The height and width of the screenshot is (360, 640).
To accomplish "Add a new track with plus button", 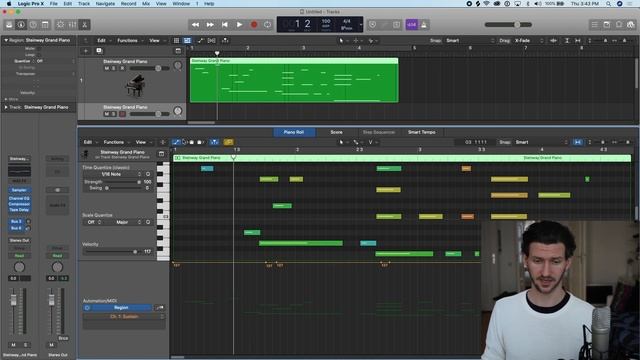I will click(x=86, y=51).
